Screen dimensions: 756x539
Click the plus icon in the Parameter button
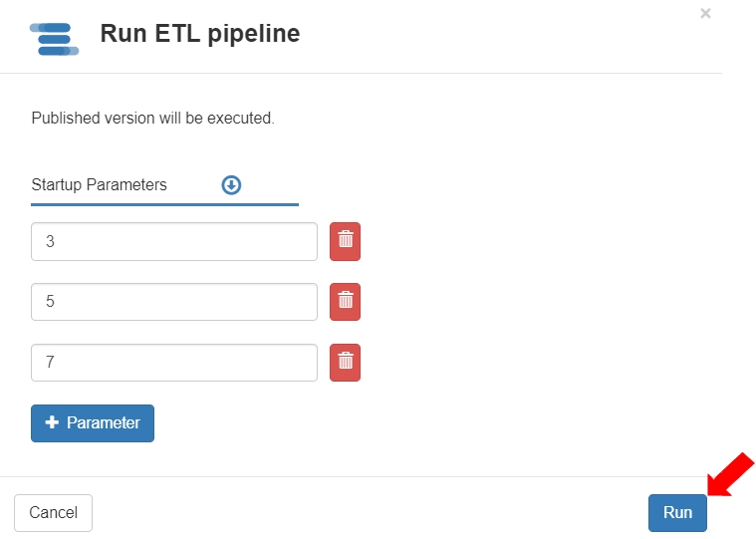point(53,422)
